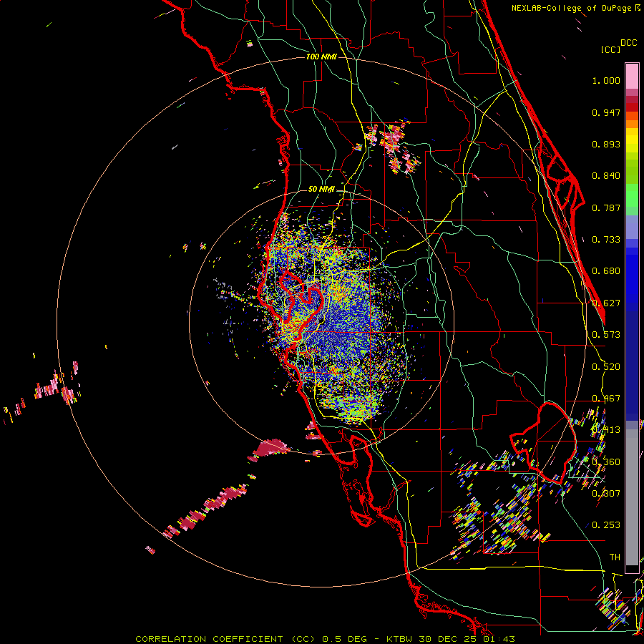Screen dimensions: 644x644
Task: Click the Correlation Coefficient KTBW caption
Action: coord(325,639)
